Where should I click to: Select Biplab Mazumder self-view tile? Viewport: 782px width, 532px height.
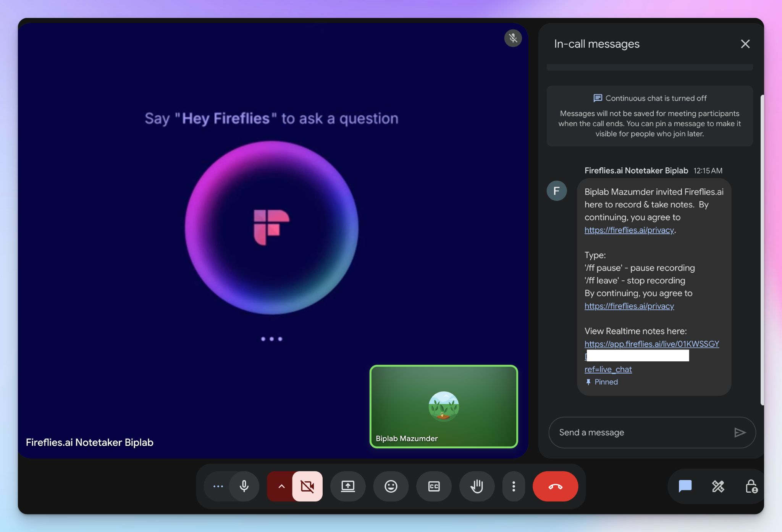[x=444, y=406]
